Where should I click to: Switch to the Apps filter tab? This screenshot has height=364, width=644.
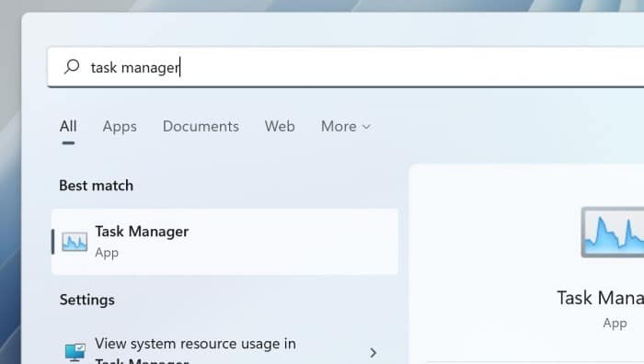click(x=120, y=127)
